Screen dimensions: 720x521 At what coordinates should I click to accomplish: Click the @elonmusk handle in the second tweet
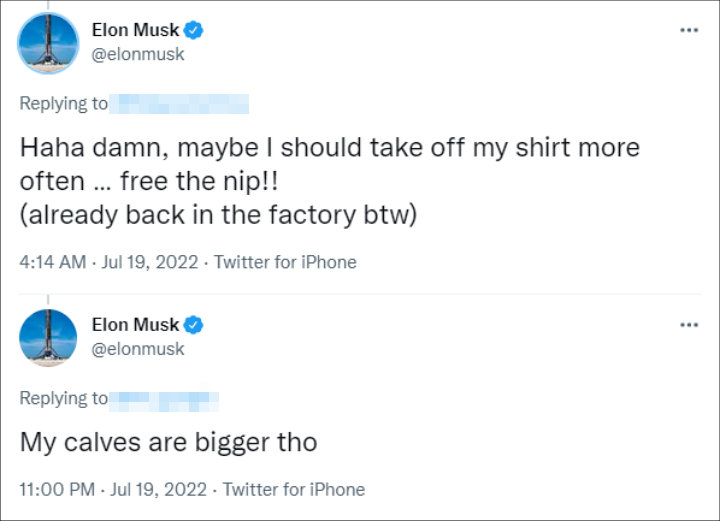tap(138, 349)
